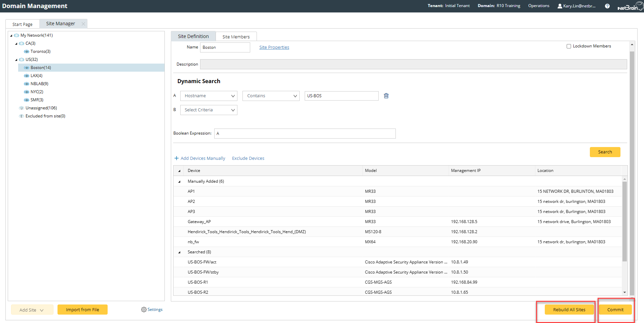Image resolution: width=644 pixels, height=323 pixels.
Task: Close the Site Manager tab
Action: pyautogui.click(x=83, y=24)
